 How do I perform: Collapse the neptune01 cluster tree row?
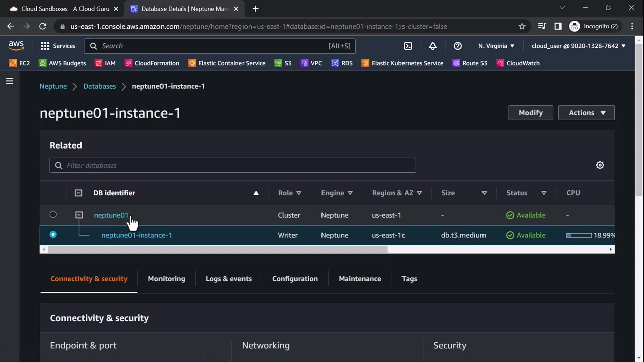pos(79,215)
